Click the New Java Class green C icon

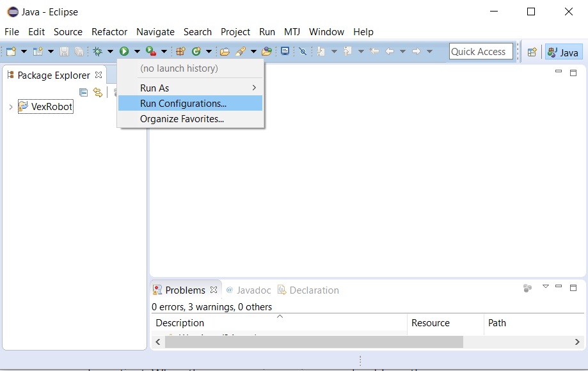tap(196, 51)
